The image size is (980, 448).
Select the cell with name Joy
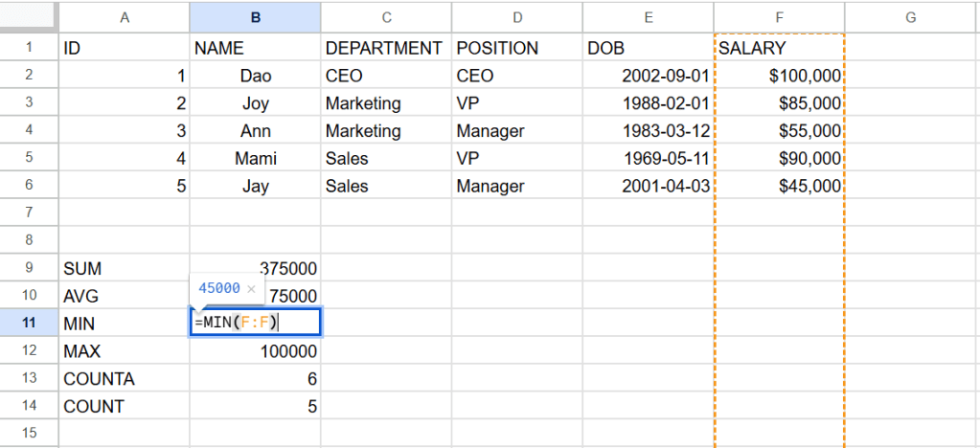[x=255, y=103]
